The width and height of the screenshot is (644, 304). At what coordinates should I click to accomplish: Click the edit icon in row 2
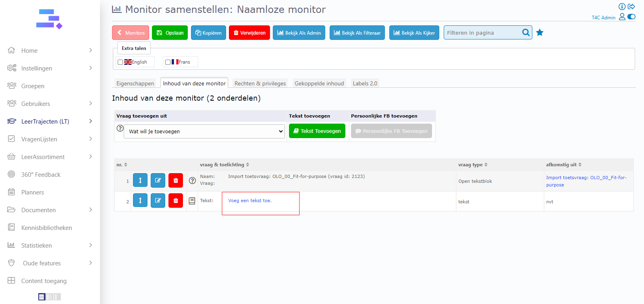(x=158, y=201)
